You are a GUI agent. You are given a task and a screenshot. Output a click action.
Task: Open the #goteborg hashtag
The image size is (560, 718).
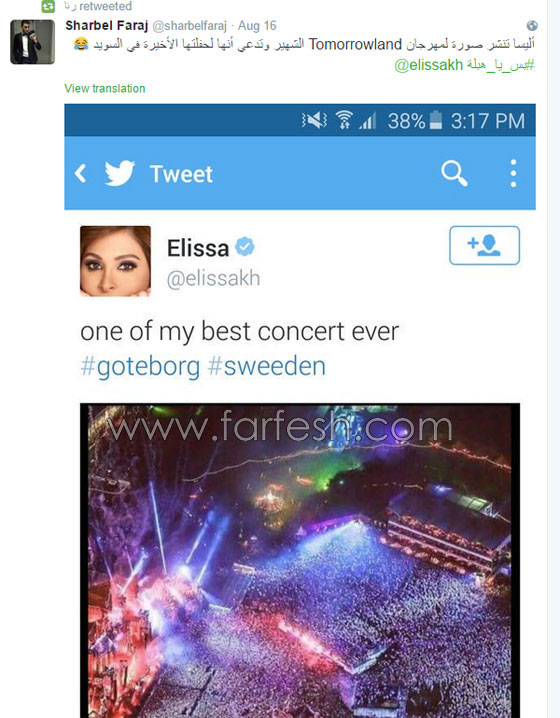click(140, 367)
